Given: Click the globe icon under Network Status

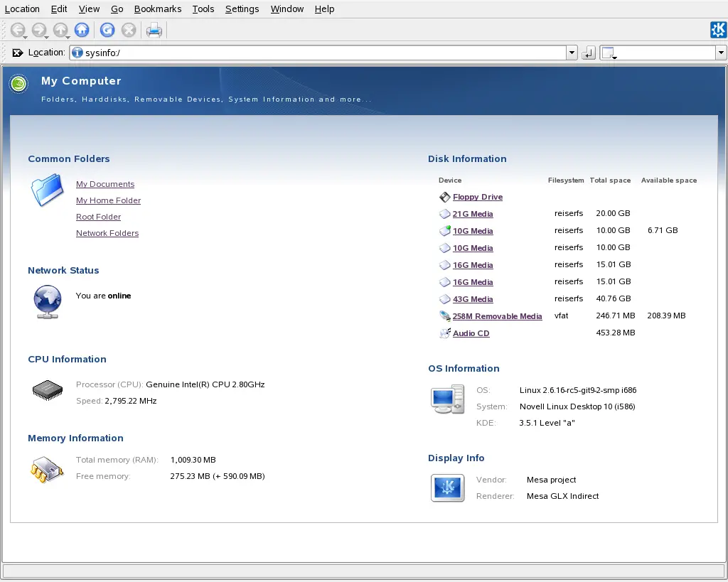Looking at the screenshot, I should point(48,301).
